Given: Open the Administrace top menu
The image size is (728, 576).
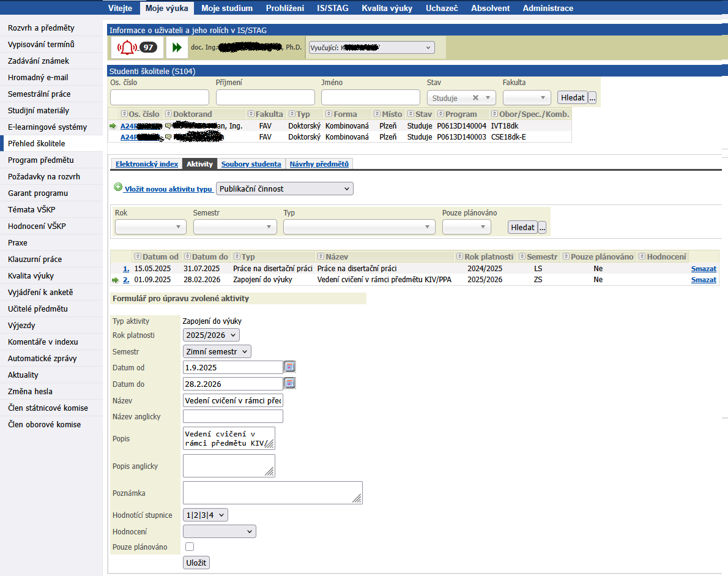Looking at the screenshot, I should [x=548, y=8].
